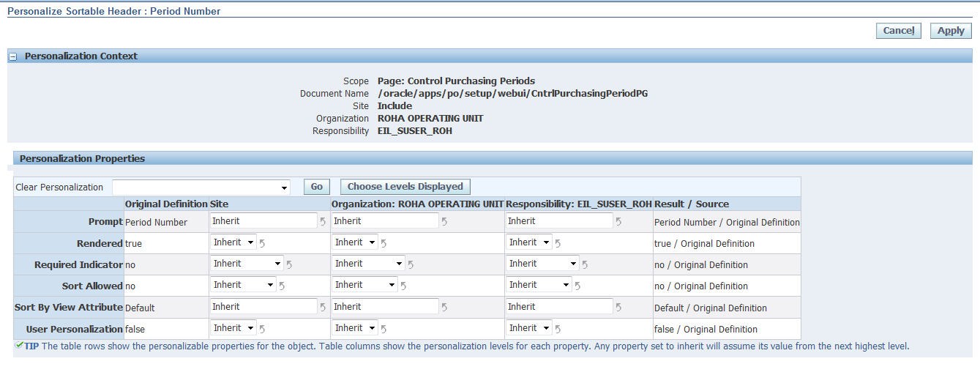Click 'true / Original Definition' result text
The width and height of the screenshot is (980, 375).
704,243
